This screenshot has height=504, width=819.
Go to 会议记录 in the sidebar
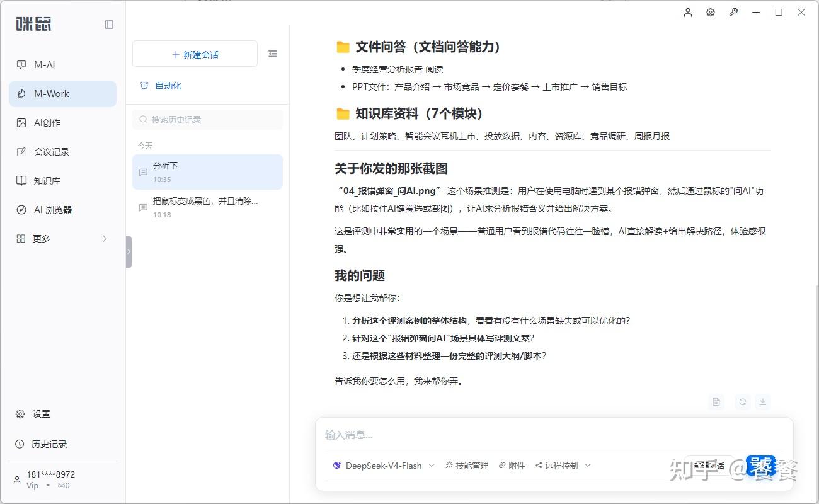(62, 152)
